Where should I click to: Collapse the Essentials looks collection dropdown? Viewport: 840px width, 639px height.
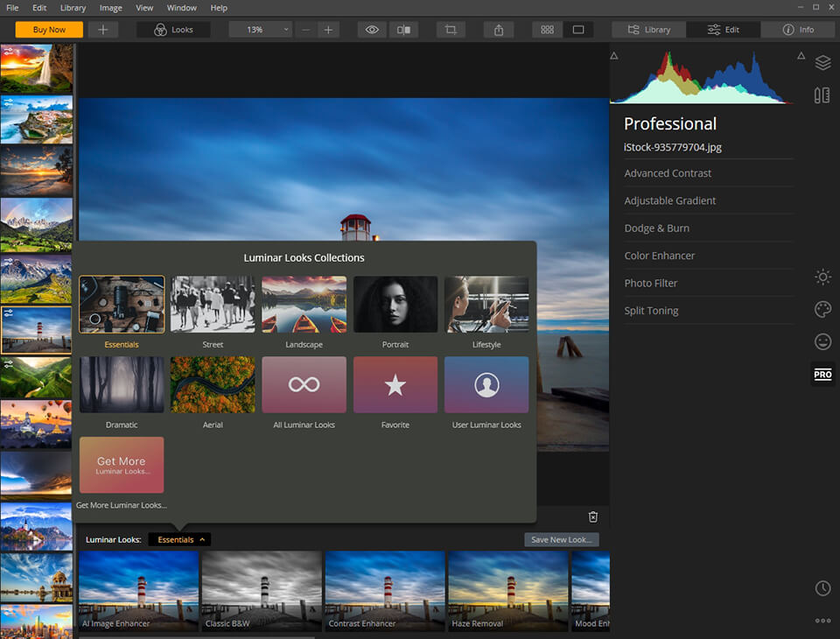click(179, 540)
